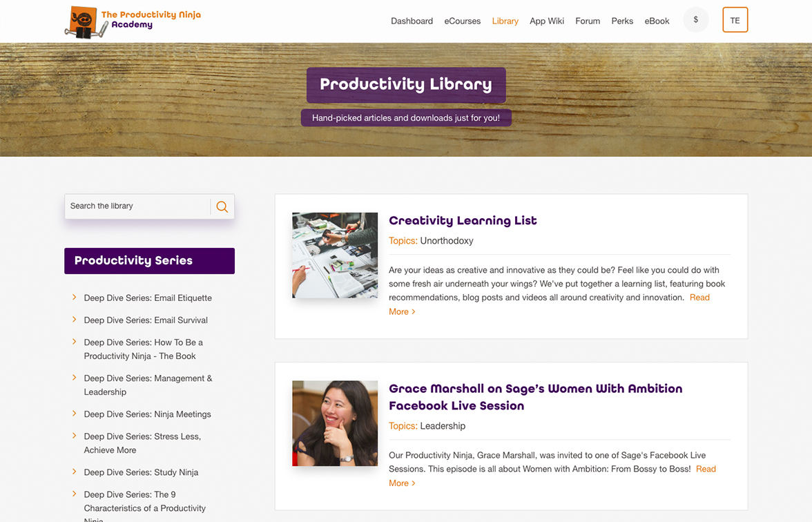
Task: Click chevron beside Deep Dive Email Survival
Action: [x=74, y=320]
